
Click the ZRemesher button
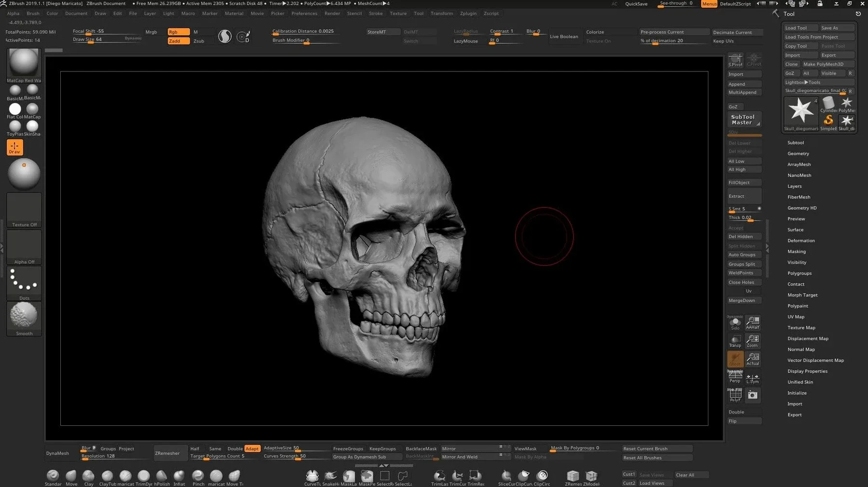[x=170, y=453]
